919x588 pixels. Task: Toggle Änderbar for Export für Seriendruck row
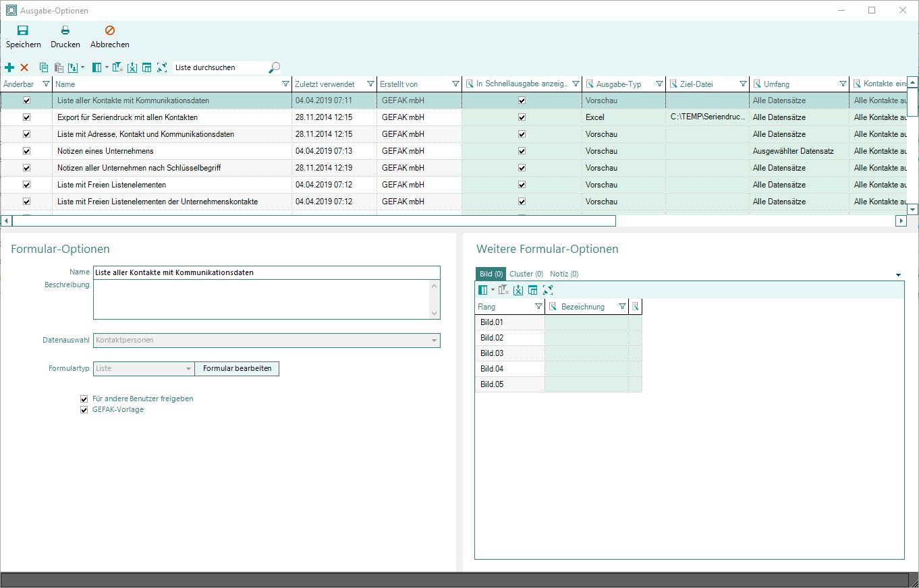tap(27, 117)
